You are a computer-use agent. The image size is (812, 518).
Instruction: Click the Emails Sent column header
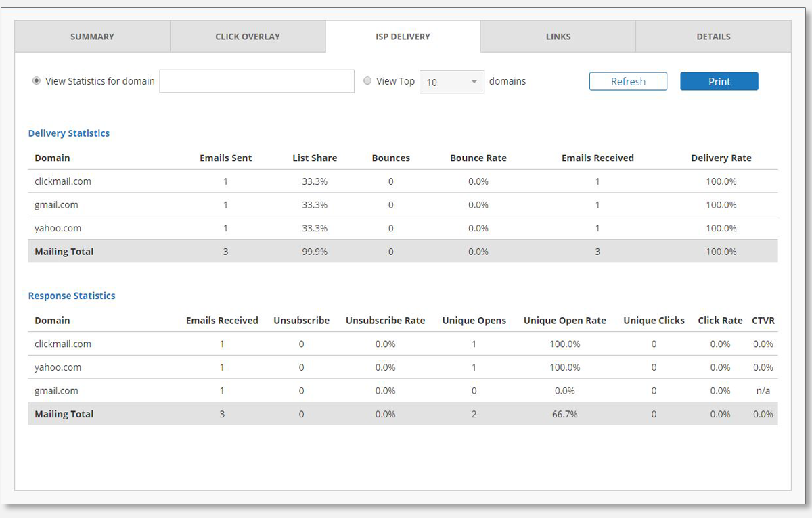[x=226, y=158]
